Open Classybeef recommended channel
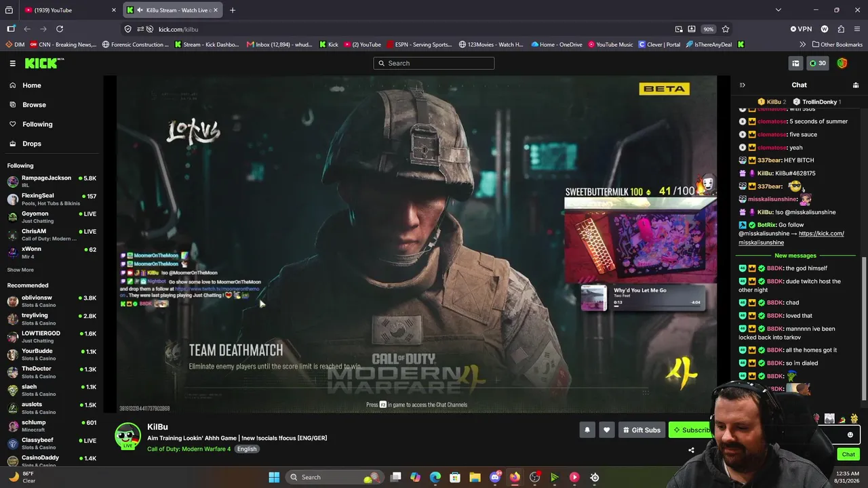The width and height of the screenshot is (868, 488). [x=52, y=443]
